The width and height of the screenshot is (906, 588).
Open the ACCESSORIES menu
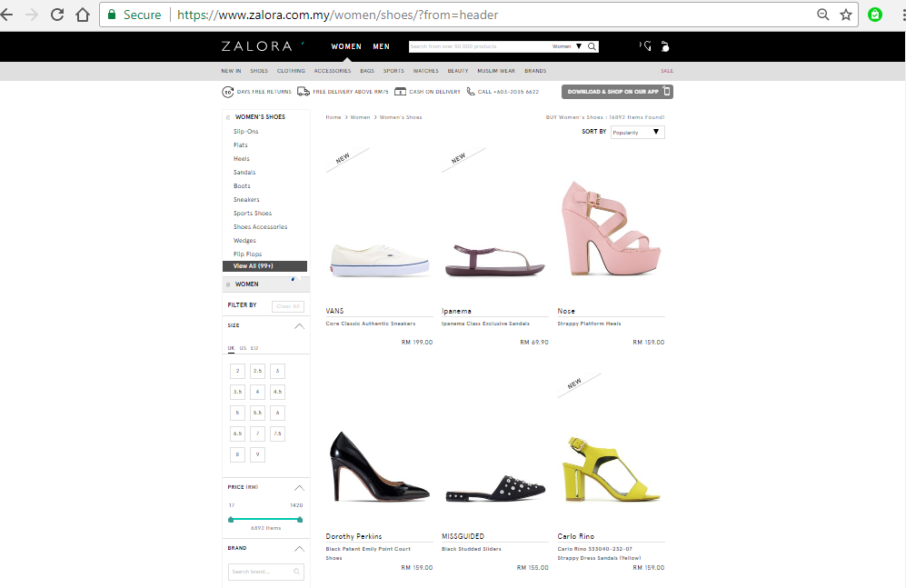tap(333, 71)
